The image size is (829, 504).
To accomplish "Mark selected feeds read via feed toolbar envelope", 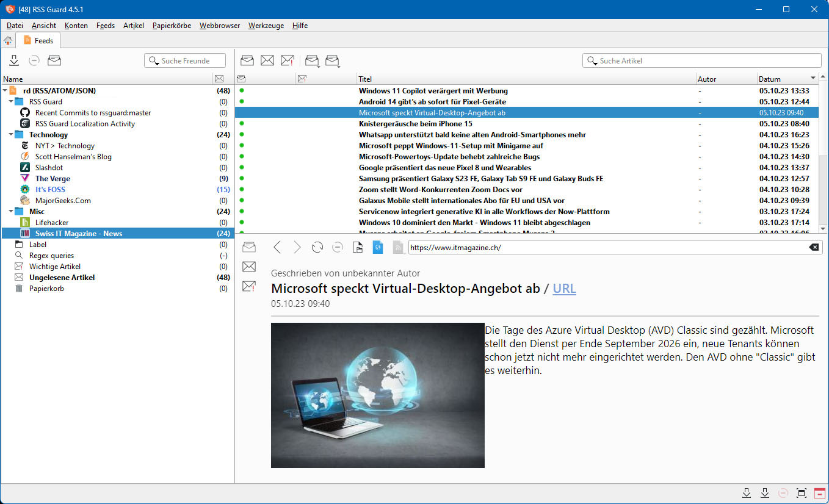I will [x=54, y=60].
